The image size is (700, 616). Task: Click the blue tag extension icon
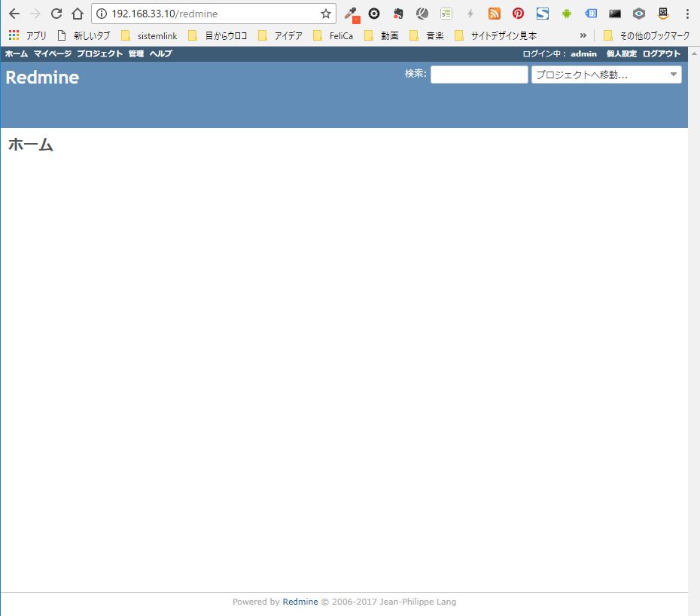591,14
